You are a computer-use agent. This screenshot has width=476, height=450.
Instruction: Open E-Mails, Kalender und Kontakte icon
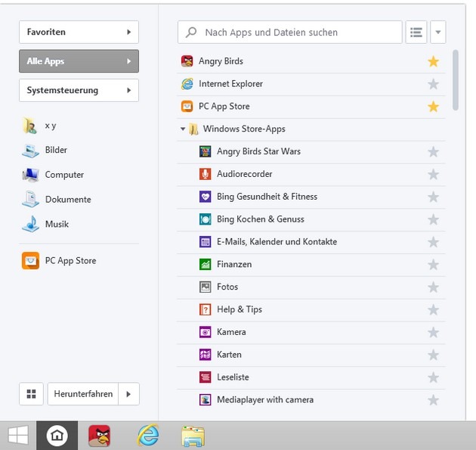point(206,242)
